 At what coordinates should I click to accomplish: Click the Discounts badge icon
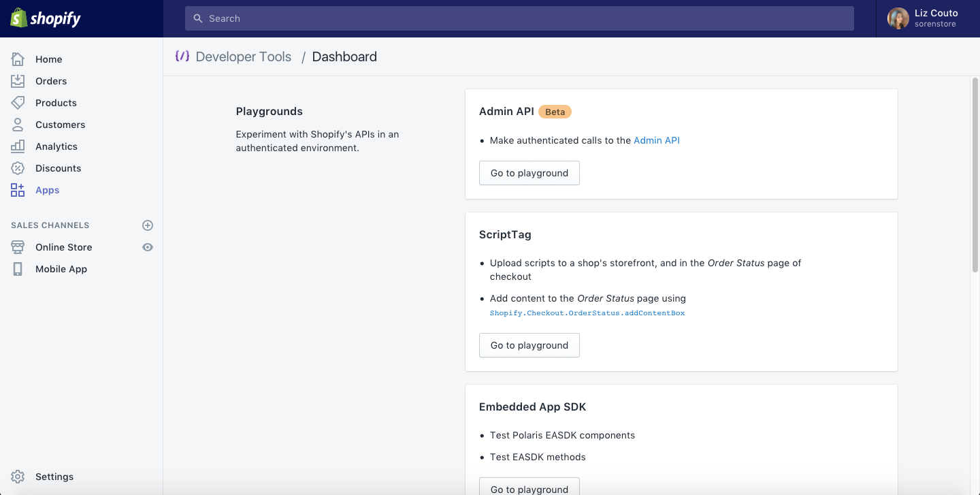(x=18, y=168)
